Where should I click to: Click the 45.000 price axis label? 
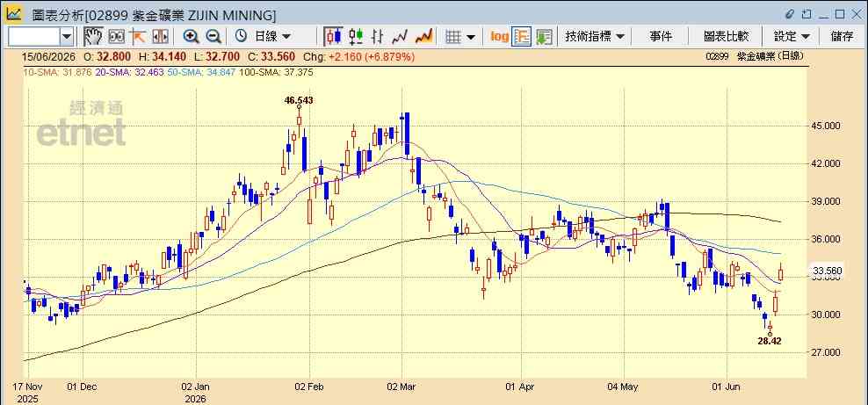(x=826, y=127)
